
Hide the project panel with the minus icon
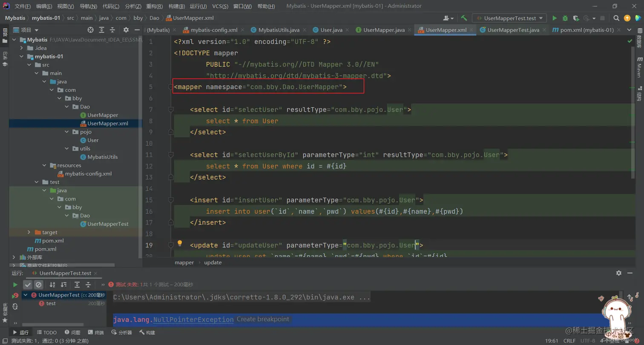click(x=137, y=30)
